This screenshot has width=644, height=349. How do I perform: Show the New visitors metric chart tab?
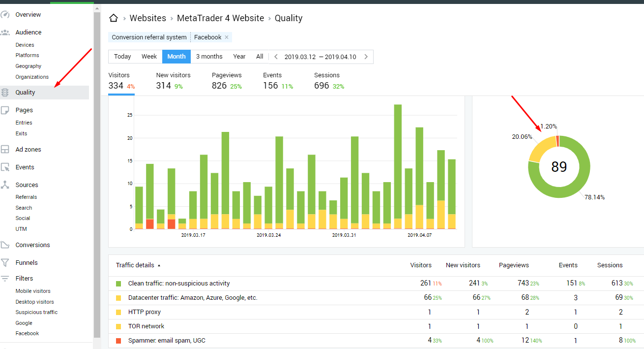(173, 81)
